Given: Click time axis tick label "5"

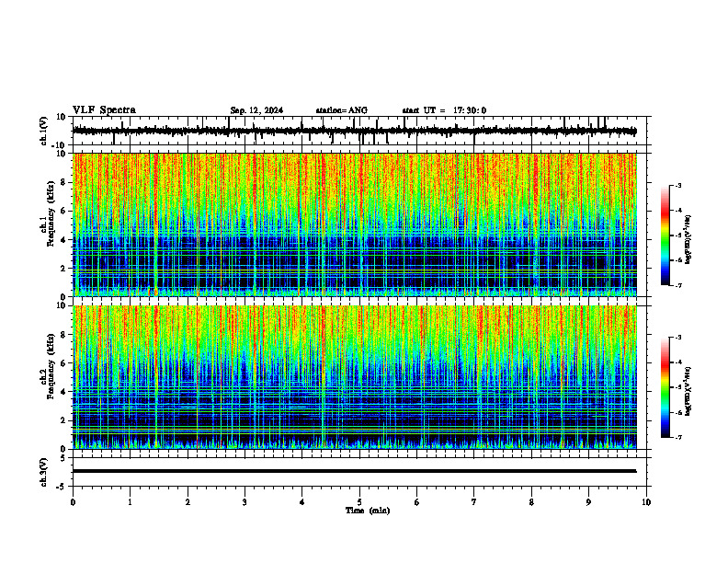Looking at the screenshot, I should pyautogui.click(x=359, y=502).
